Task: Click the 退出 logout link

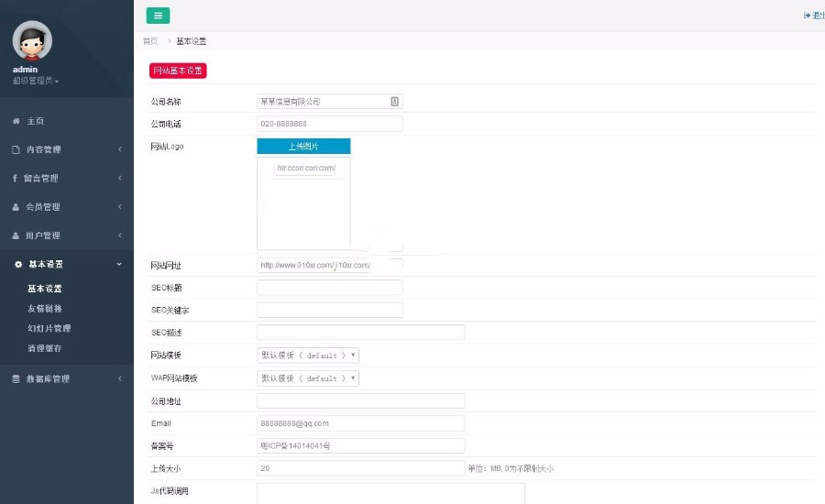Action: 818,16
